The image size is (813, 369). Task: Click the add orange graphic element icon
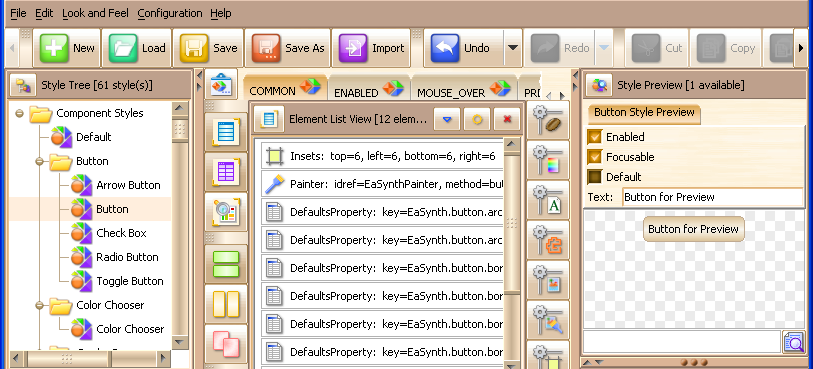(548, 240)
